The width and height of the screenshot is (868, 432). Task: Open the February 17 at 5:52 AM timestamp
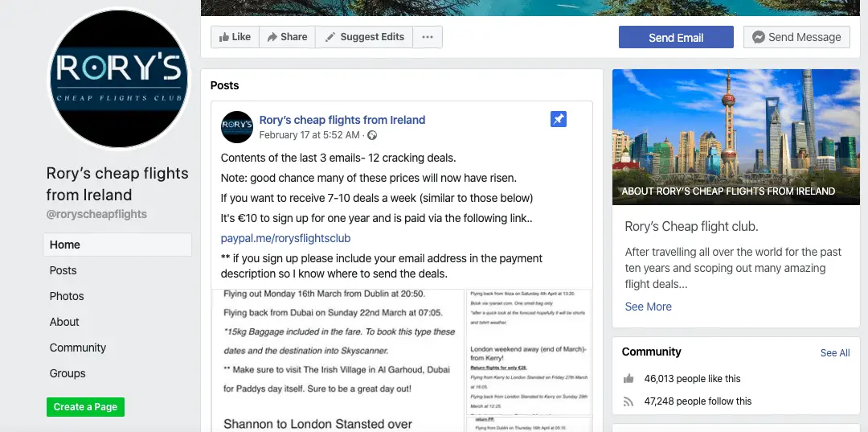(x=309, y=135)
